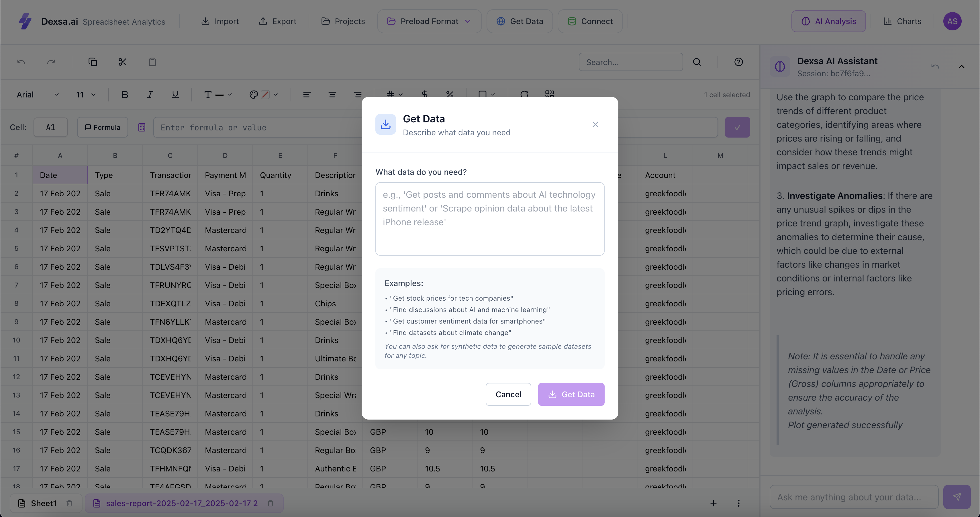Close the Get Data dialog

click(595, 124)
